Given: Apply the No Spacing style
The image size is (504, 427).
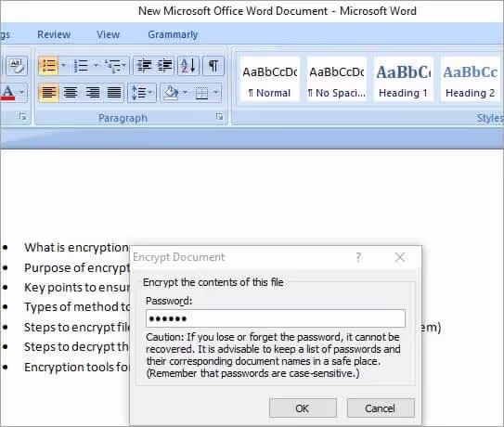Looking at the screenshot, I should coord(337,79).
